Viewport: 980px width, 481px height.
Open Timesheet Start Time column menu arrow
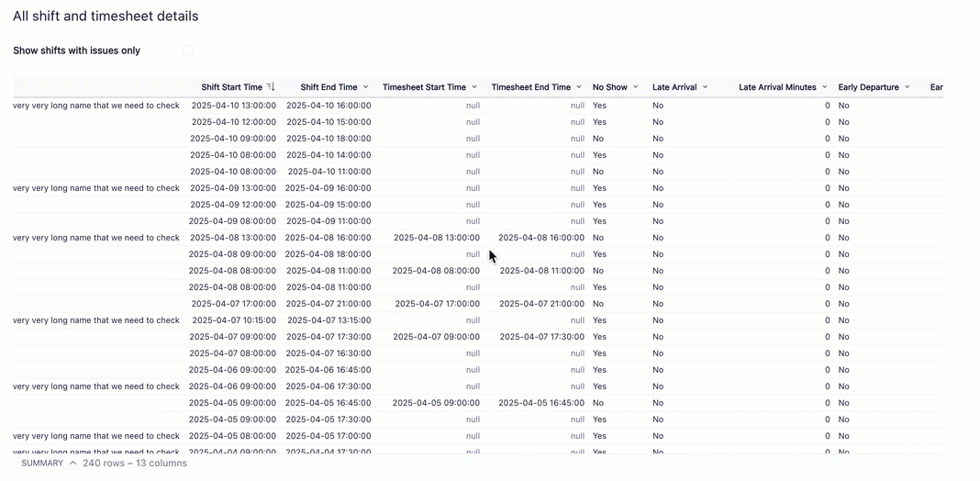coord(474,87)
